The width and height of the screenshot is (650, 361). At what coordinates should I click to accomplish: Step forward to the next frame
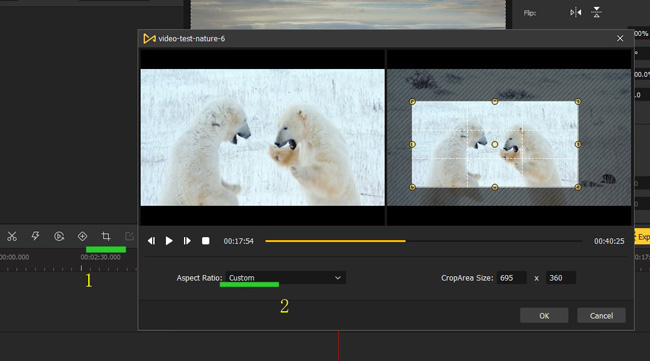(187, 241)
